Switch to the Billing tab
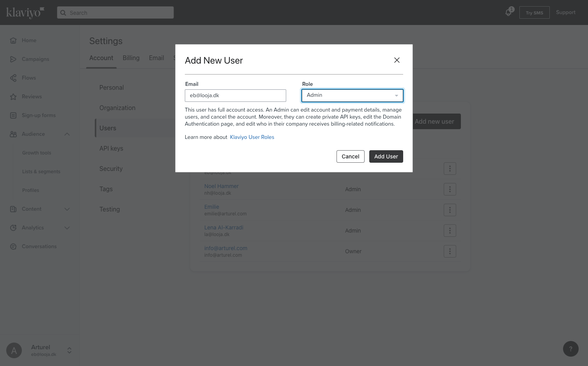 (x=131, y=58)
